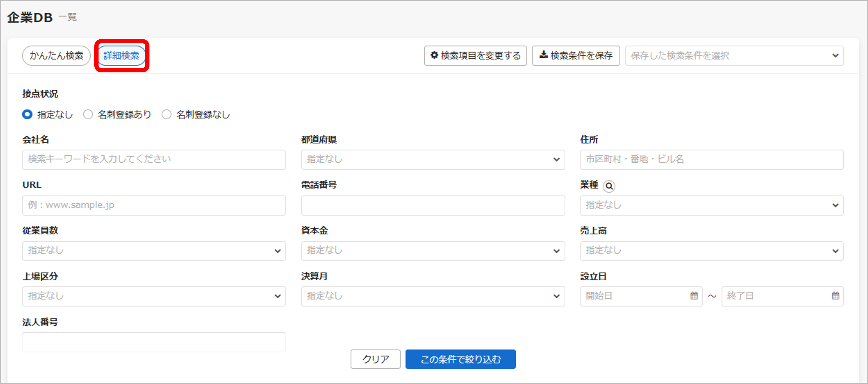
Task: Click the download icon on 検索条件を保存 button
Action: pyautogui.click(x=544, y=55)
